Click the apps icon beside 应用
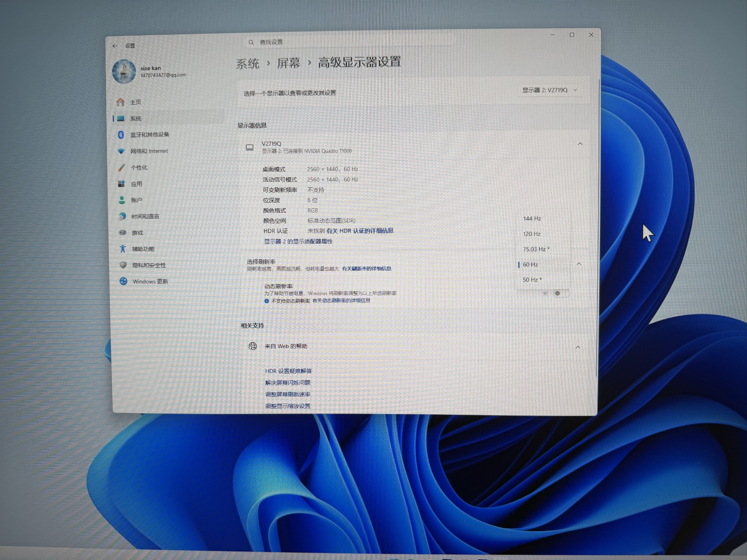 coord(121,184)
